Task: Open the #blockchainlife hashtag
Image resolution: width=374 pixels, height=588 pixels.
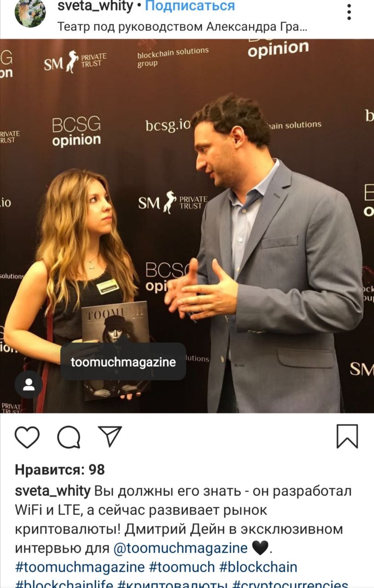Action: (64, 583)
